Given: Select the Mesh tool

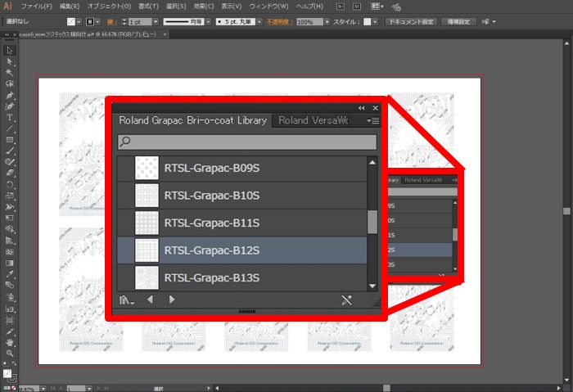Looking at the screenshot, I should (x=10, y=252).
